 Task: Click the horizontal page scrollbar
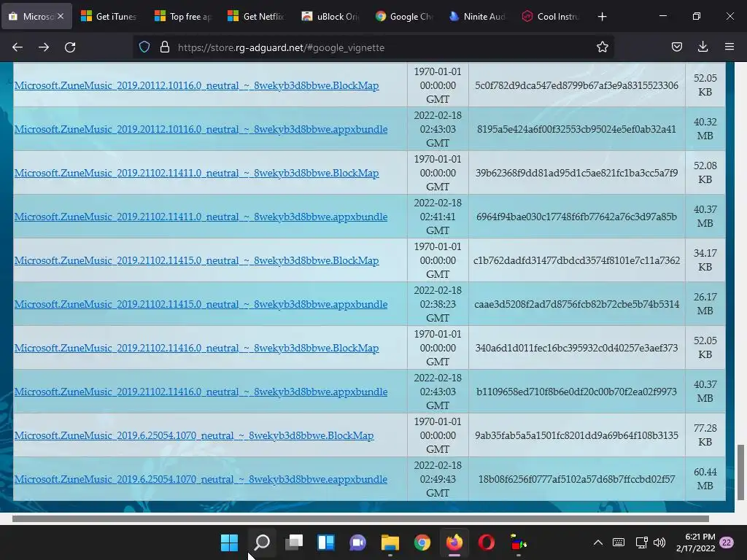[360, 518]
